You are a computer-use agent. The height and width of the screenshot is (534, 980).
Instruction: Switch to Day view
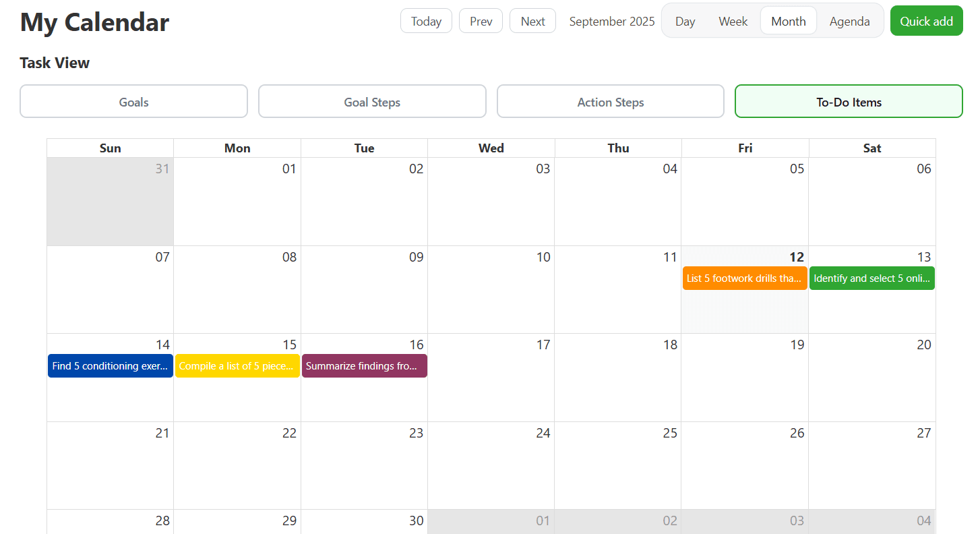coord(685,21)
